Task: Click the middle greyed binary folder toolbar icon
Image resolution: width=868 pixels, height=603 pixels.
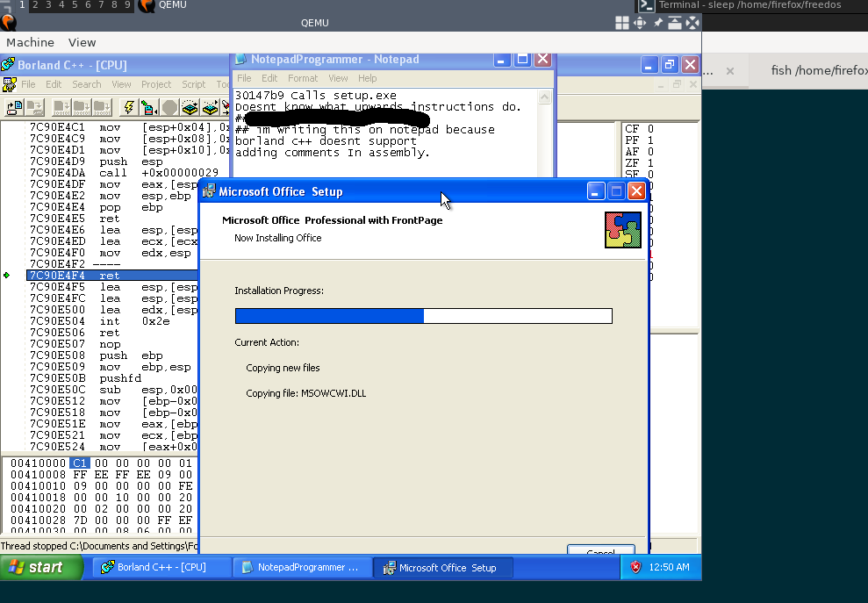Action: click(x=82, y=107)
